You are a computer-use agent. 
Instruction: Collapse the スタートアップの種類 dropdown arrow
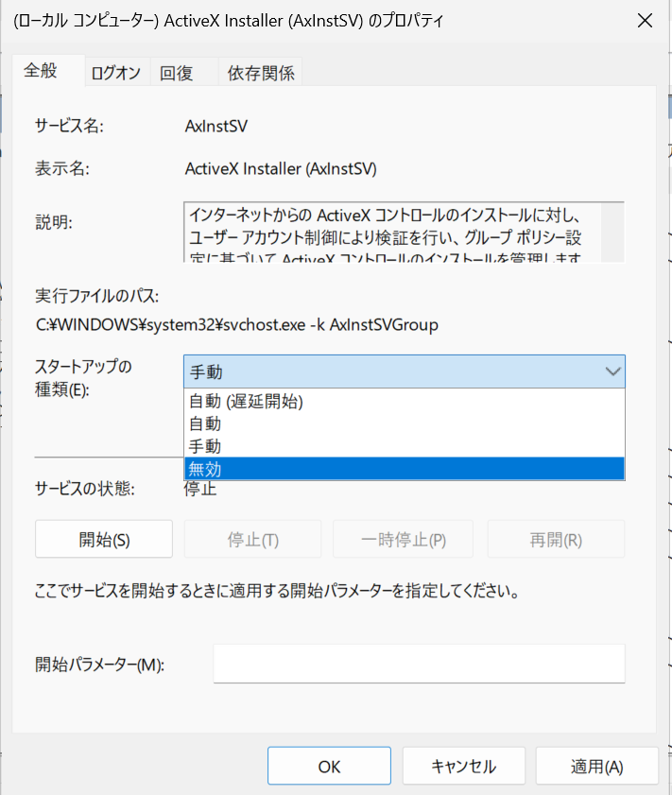tap(611, 372)
